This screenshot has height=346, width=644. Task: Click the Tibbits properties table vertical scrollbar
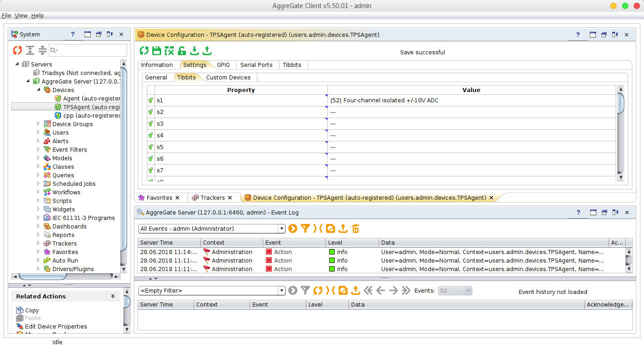pyautogui.click(x=621, y=133)
